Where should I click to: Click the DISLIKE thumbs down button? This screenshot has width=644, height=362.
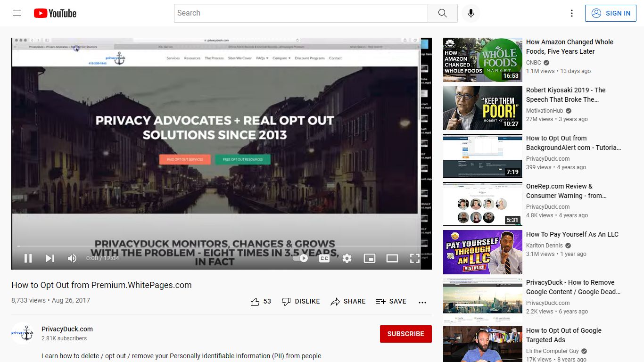pos(301,302)
